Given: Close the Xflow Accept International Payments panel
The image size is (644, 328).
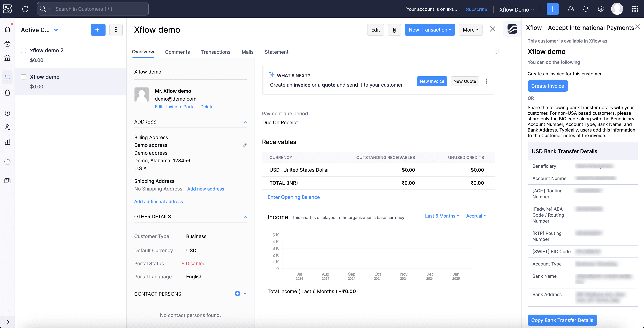Looking at the screenshot, I should coord(638,27).
